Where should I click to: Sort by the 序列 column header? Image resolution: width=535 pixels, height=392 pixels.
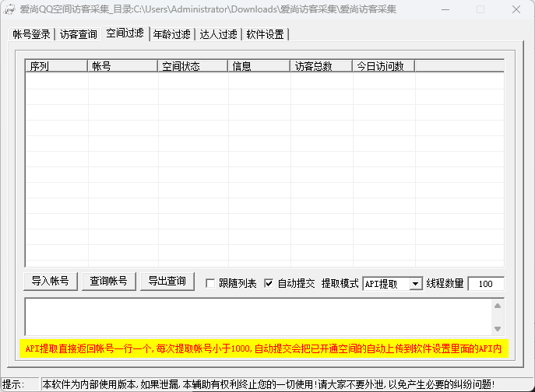(56, 66)
